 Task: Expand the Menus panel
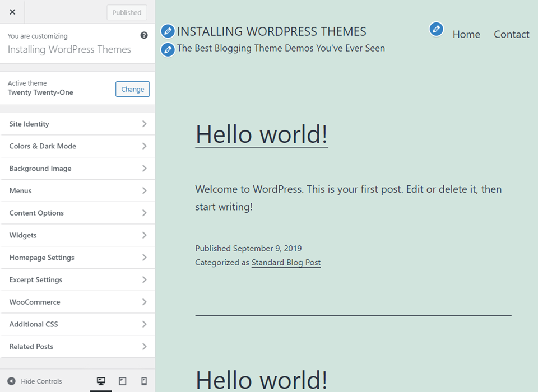pos(77,190)
